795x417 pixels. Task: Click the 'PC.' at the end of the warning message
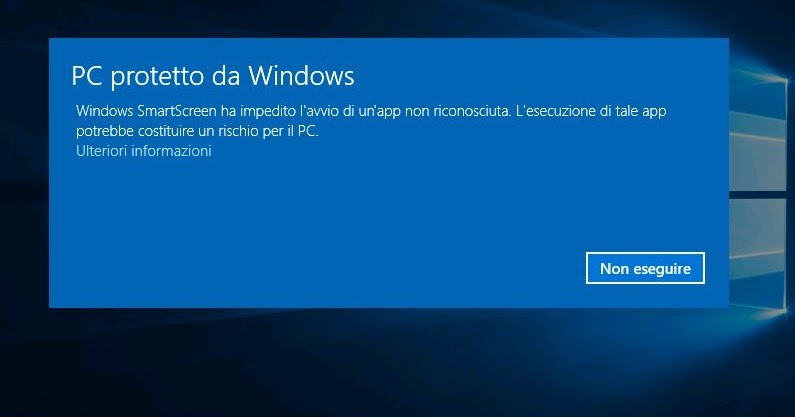[308, 131]
